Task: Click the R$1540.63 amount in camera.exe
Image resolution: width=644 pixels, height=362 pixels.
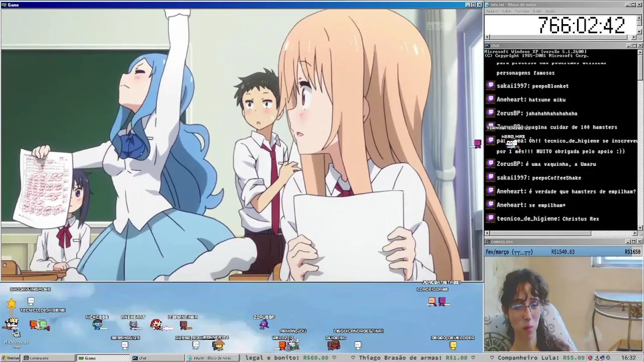Action: (x=562, y=252)
